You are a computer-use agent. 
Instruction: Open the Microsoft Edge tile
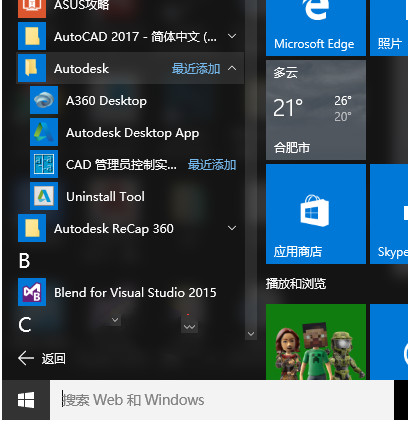click(316, 28)
